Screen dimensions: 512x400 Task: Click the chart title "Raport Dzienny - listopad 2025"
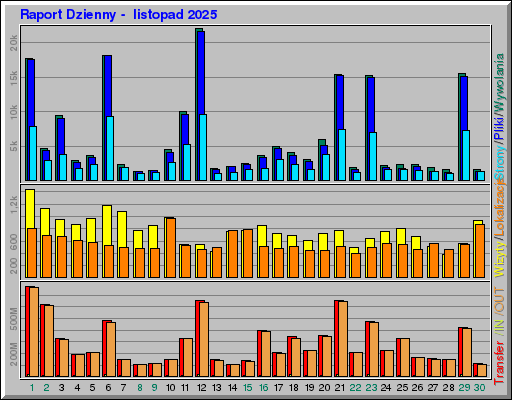click(119, 15)
